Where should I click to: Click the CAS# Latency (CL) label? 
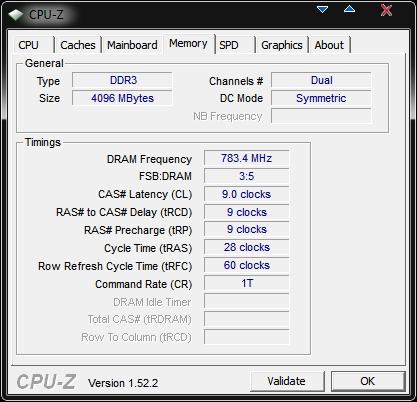(x=145, y=194)
